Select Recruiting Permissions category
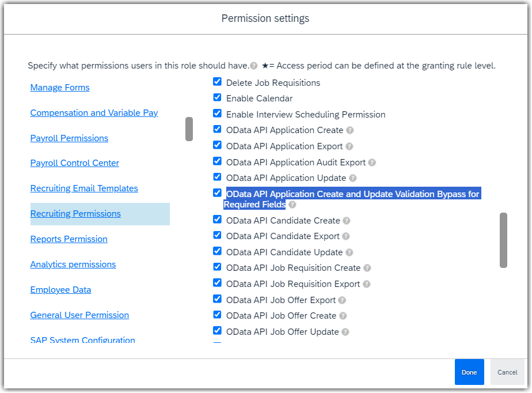 [x=75, y=214]
